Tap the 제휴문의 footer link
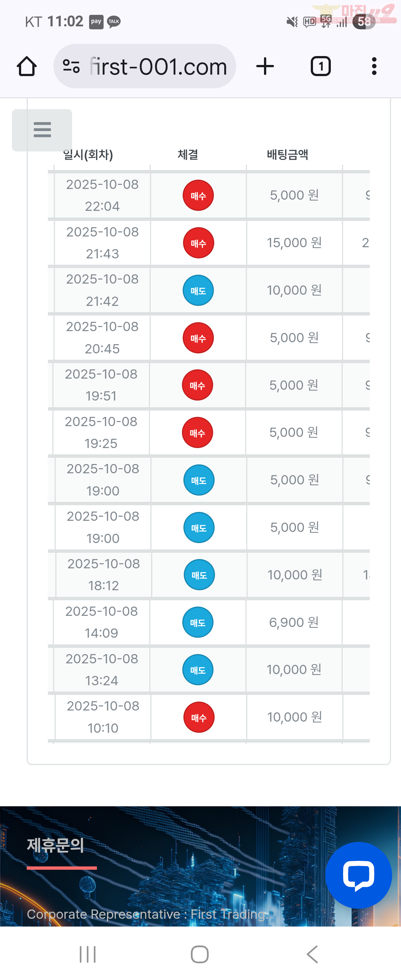 click(56, 845)
